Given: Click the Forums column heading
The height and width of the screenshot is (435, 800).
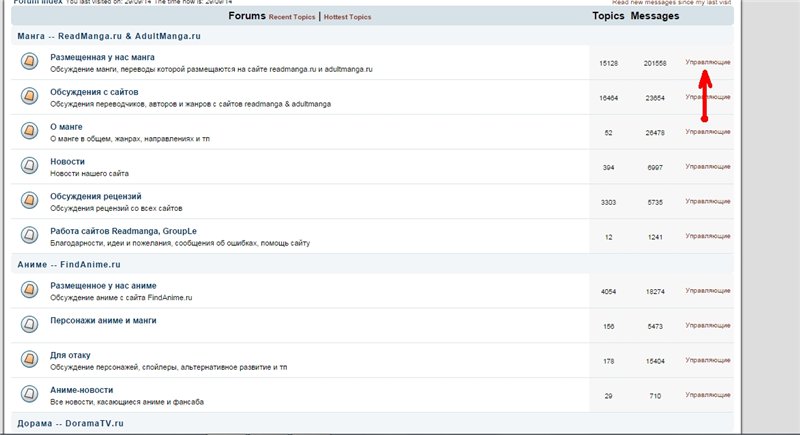Looking at the screenshot, I should [247, 16].
